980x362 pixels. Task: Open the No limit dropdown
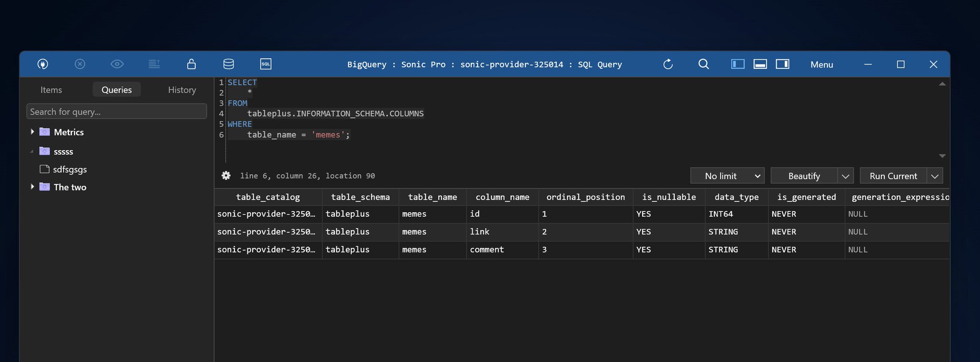[727, 176]
